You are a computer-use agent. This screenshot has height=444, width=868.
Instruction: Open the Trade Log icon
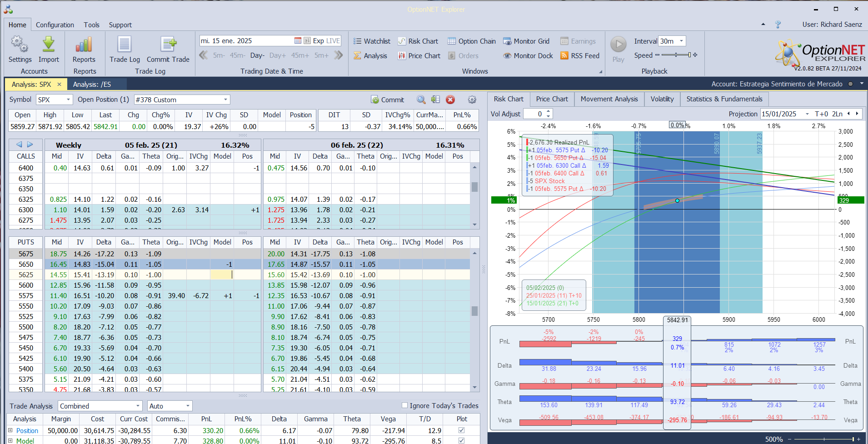pos(125,45)
